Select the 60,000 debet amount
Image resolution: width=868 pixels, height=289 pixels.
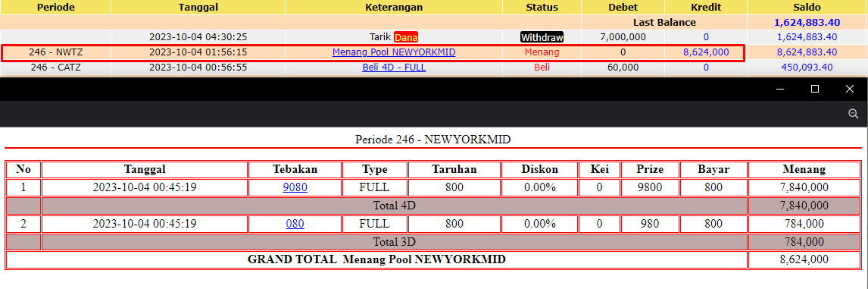tap(623, 67)
